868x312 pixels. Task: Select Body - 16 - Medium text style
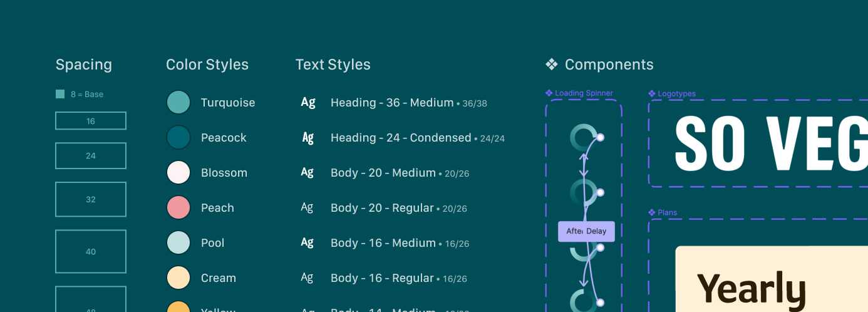[x=383, y=243]
